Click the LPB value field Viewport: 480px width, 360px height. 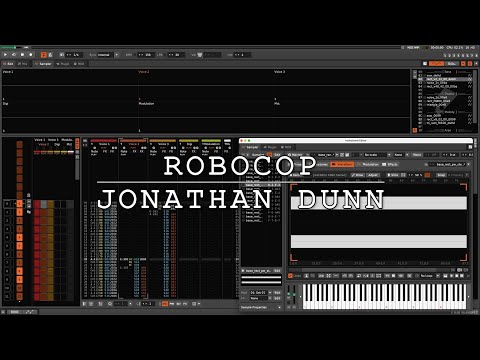click(176, 55)
